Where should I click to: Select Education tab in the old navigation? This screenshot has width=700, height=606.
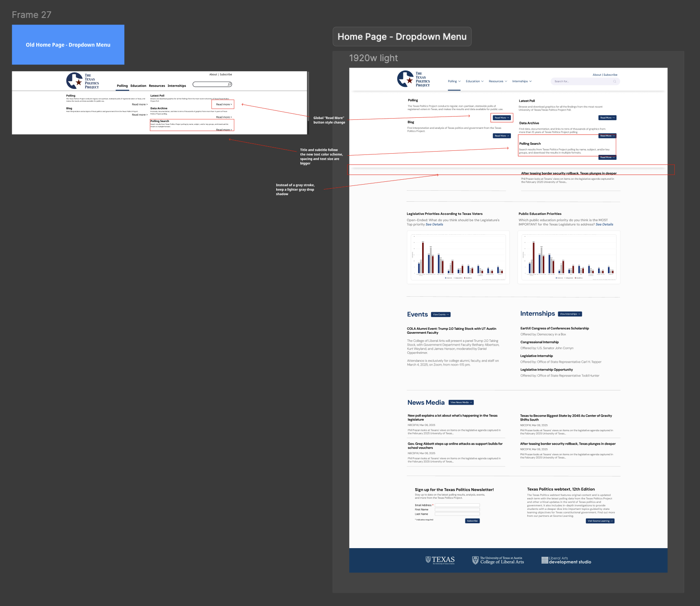coord(138,86)
